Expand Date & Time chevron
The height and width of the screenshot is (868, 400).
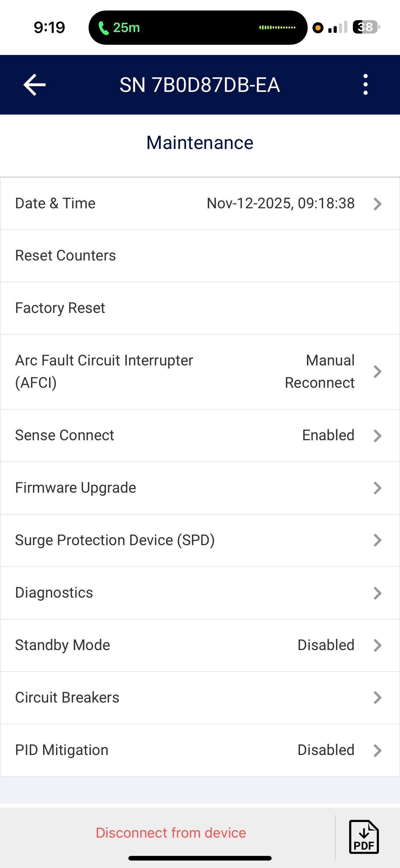pos(377,204)
